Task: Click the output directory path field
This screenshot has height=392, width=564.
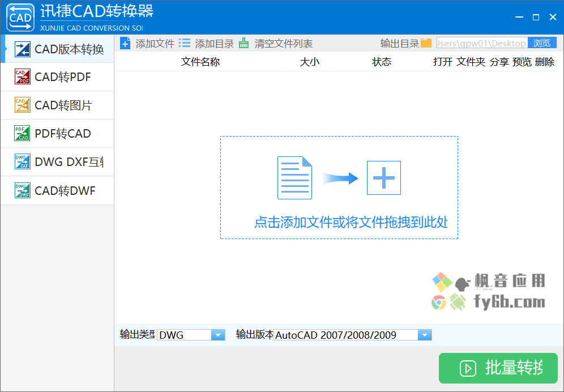Action: (482, 43)
